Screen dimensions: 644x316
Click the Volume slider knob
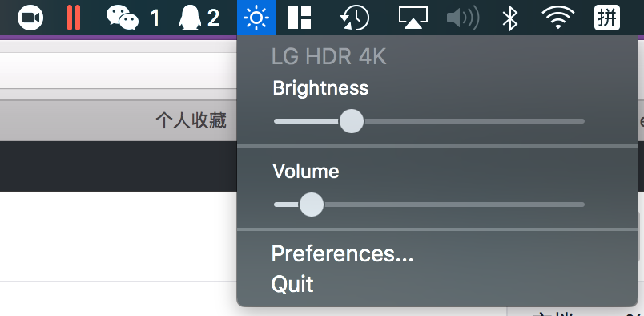point(312,205)
